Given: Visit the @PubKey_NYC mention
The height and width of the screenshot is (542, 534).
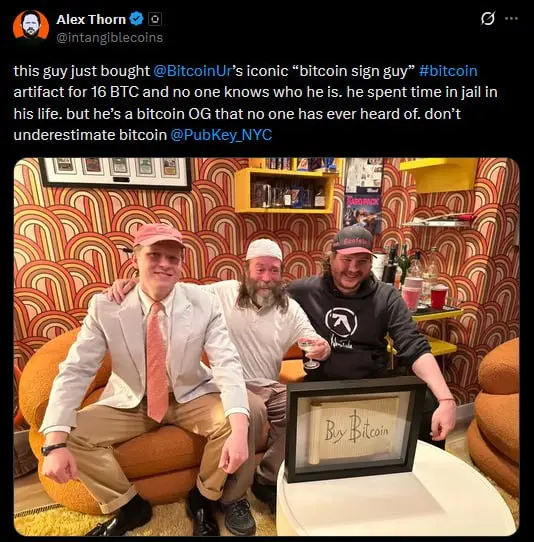Looking at the screenshot, I should [221, 135].
